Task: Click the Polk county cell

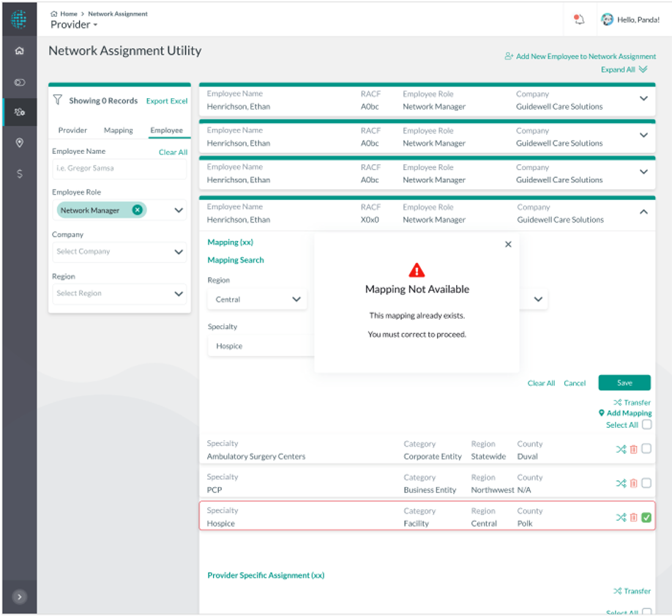Action: click(x=525, y=523)
